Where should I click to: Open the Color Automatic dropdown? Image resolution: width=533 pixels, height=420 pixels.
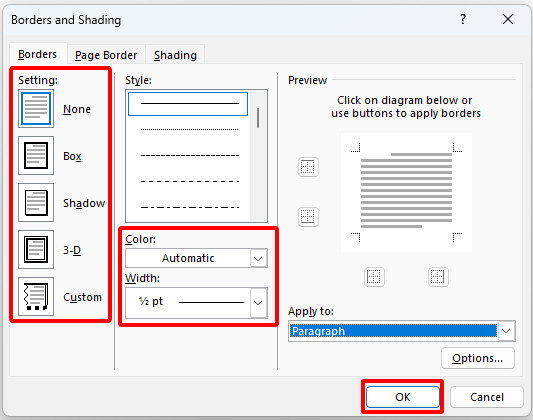point(196,258)
